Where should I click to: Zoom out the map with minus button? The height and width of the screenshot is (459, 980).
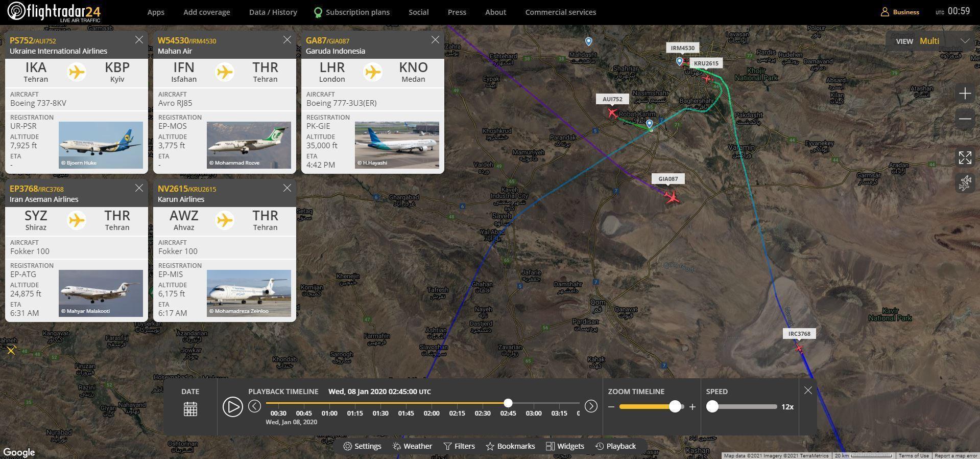point(965,119)
